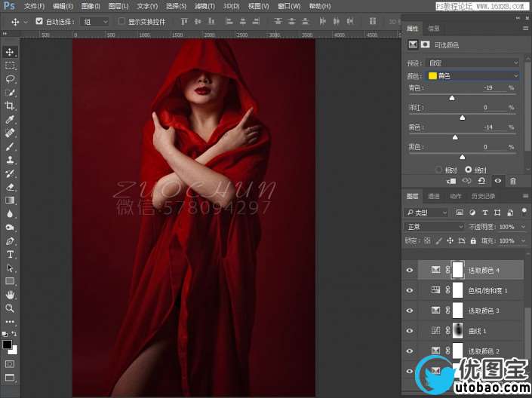The image size is (532, 398).
Task: Click the 青色 slider handle
Action: tap(452, 98)
